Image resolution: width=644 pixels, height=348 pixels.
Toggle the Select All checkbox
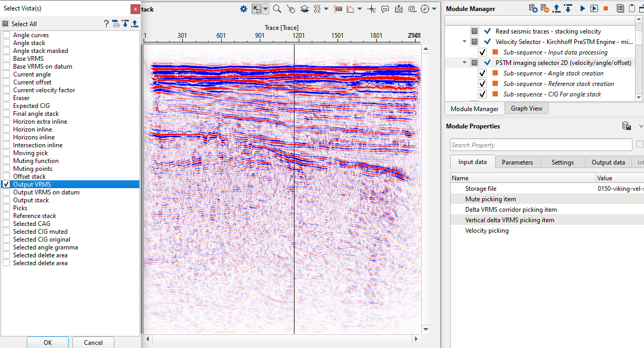tap(5, 24)
